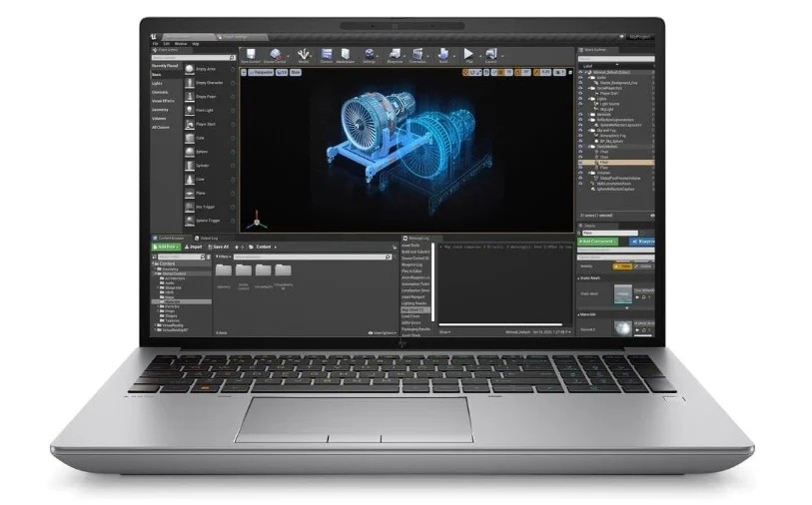Toggle scale snapping in the viewport toolbar
This screenshot has width=812, height=505.
click(538, 73)
